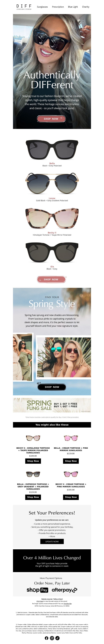104x644 pixels.
Task: Shop Now for Bella Cream Tortoise Pink Mirror
Action: pyautogui.click(x=71, y=461)
